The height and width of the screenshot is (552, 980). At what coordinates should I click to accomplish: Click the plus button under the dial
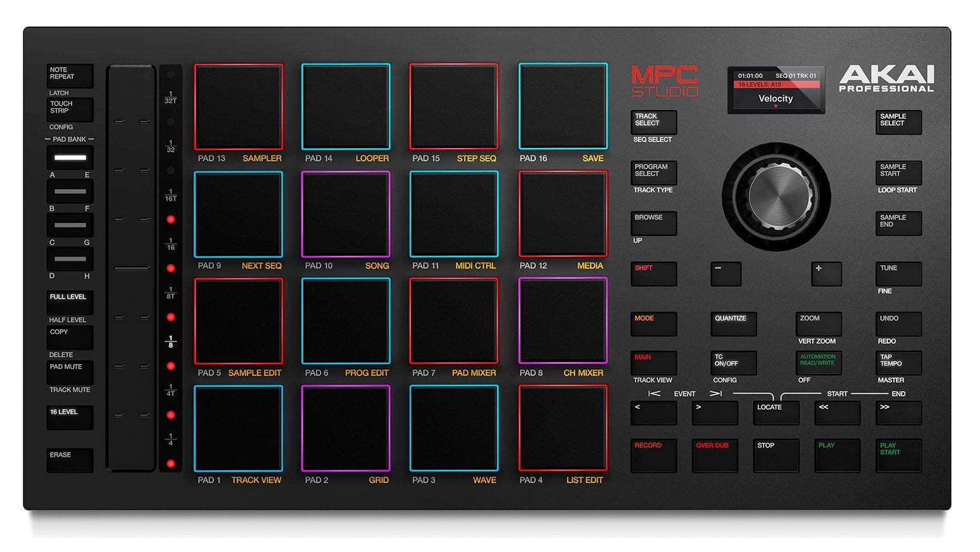click(x=827, y=274)
